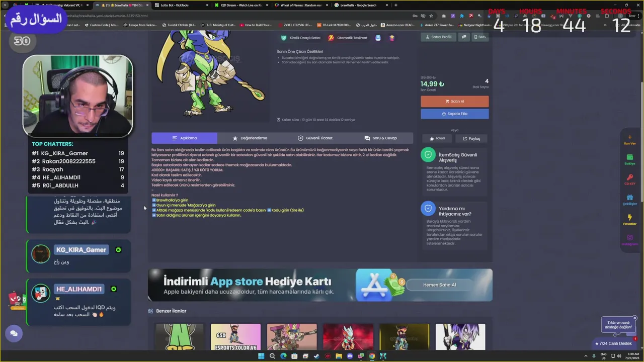Add item with Sepete Ekle button
The width and height of the screenshot is (644, 362).
[454, 114]
